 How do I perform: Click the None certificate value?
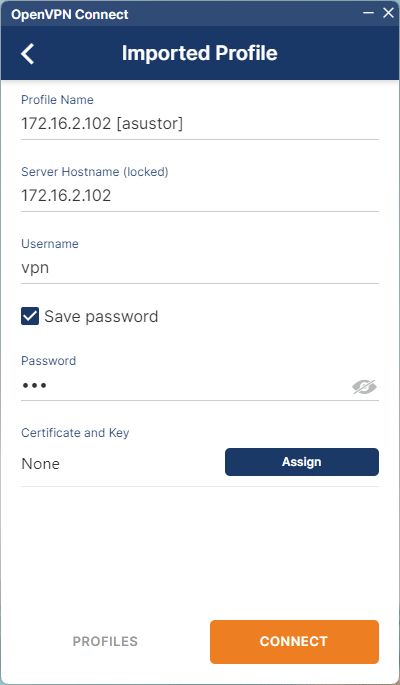coord(41,464)
